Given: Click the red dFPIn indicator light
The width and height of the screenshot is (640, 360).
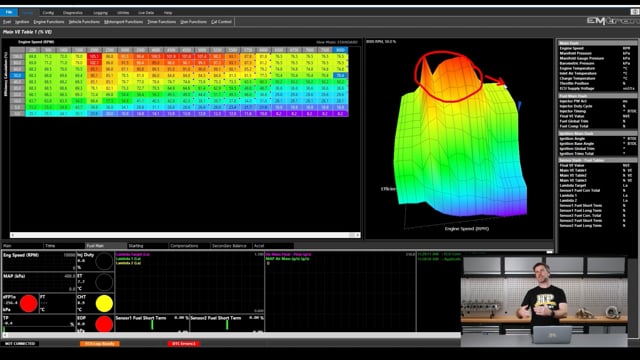Looking at the screenshot, I should 29,304.
